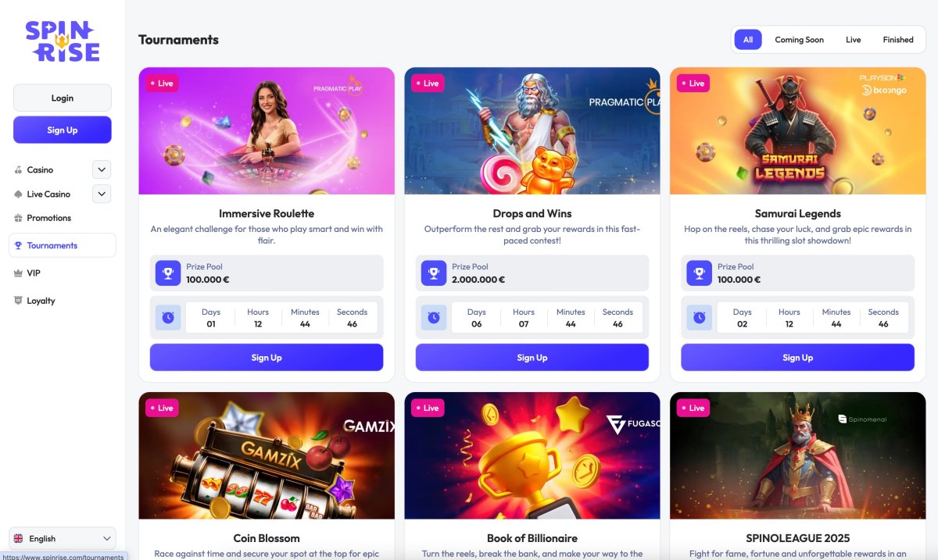Click the VIP crown icon in sidebar
This screenshot has width=938, height=560.
[19, 273]
